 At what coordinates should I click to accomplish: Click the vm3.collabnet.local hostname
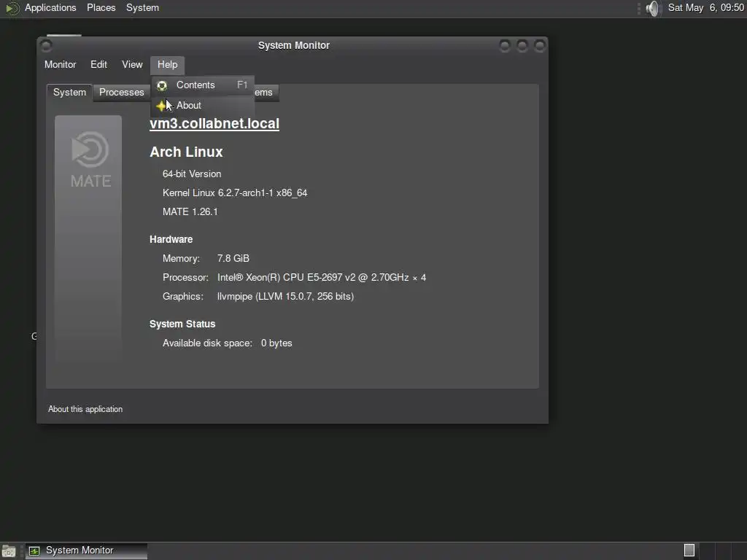click(x=214, y=123)
